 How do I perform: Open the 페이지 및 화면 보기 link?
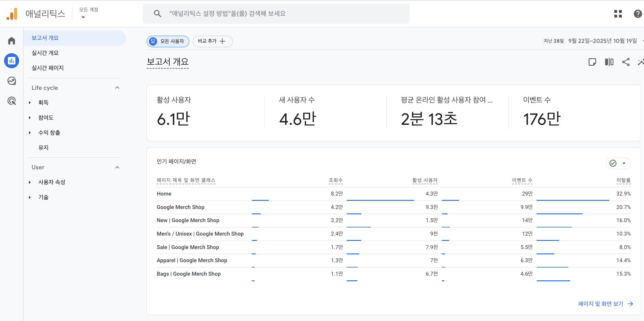point(601,304)
